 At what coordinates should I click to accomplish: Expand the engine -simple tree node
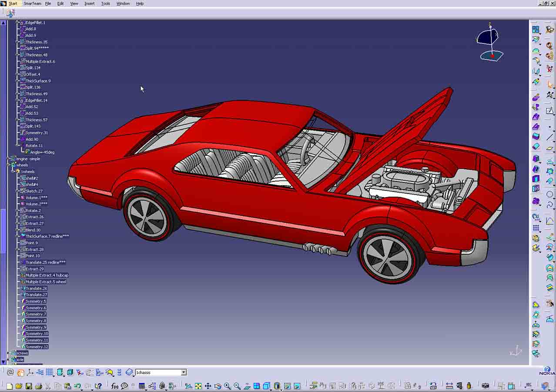[x=8, y=159]
